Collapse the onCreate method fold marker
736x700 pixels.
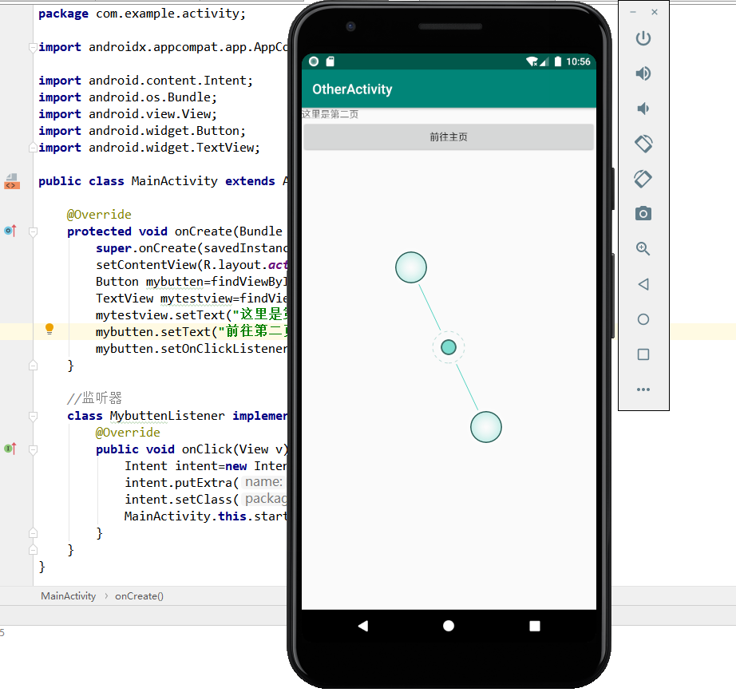(33, 231)
